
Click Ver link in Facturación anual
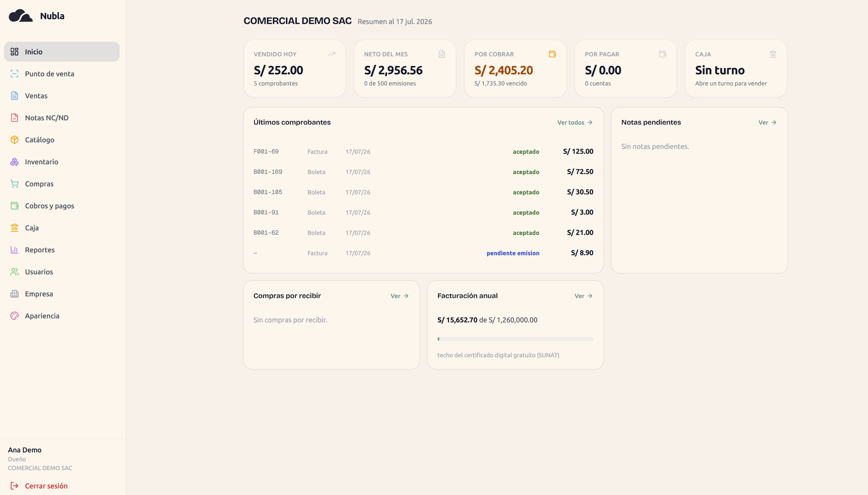583,296
